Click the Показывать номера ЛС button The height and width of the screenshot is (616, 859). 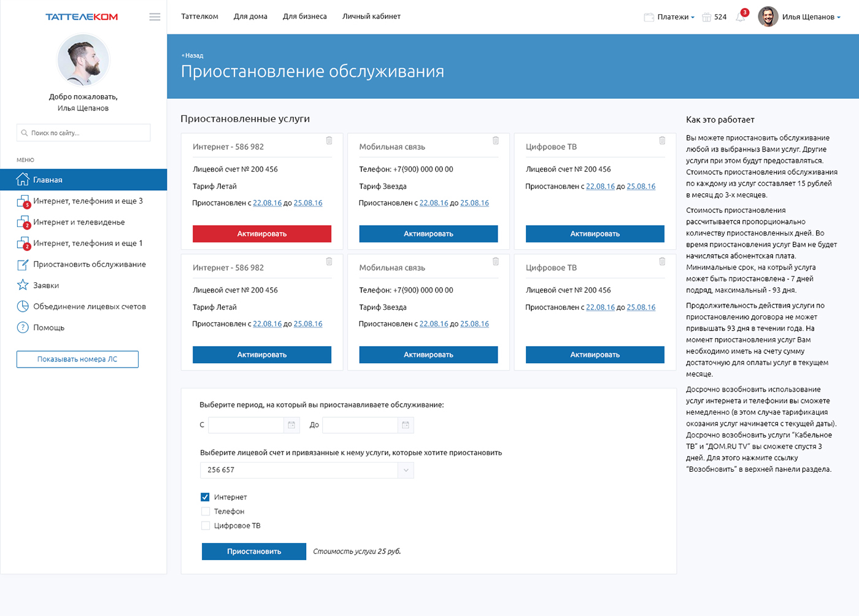tap(77, 359)
